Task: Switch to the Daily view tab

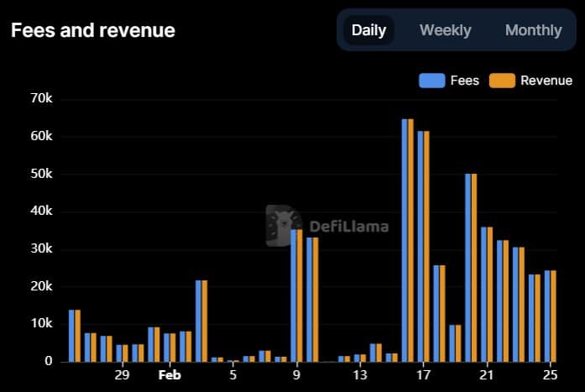Action: 368,30
